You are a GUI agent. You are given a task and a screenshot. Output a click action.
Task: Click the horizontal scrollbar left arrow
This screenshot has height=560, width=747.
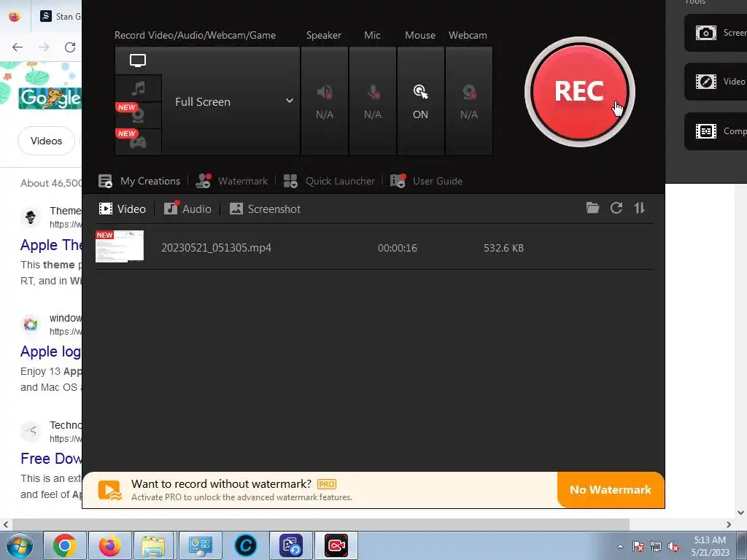pos(5,525)
